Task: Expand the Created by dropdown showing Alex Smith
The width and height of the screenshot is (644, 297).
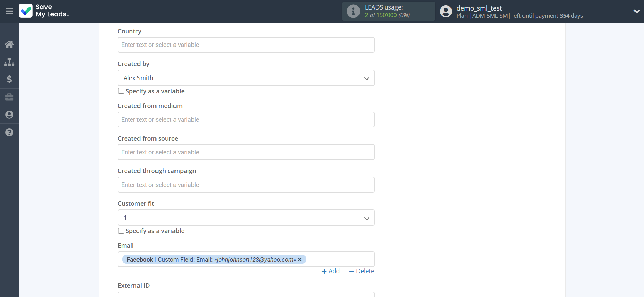Action: point(246,78)
